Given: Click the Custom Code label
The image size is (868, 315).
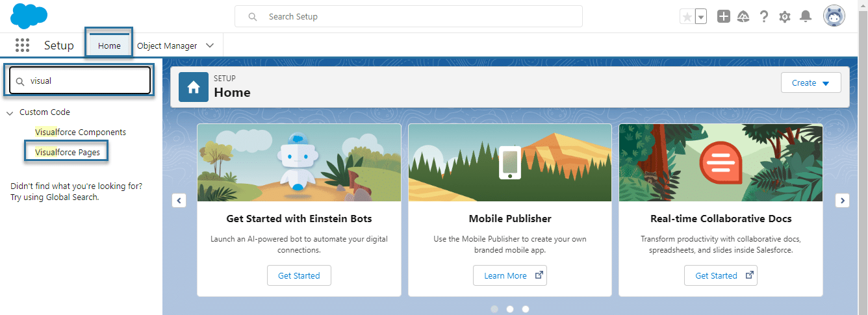Looking at the screenshot, I should pos(45,112).
